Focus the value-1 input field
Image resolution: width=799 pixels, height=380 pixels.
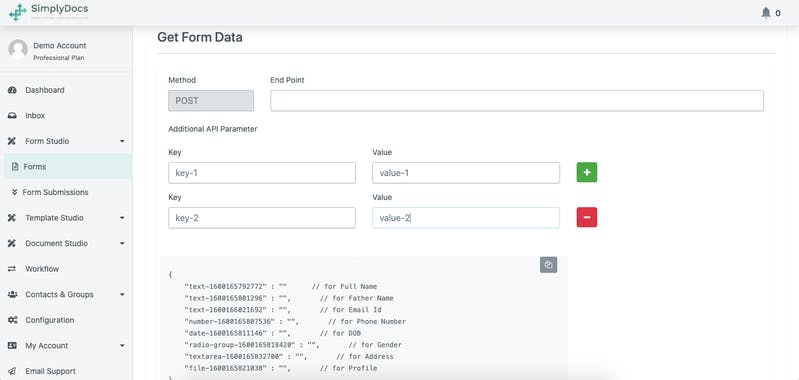(466, 173)
